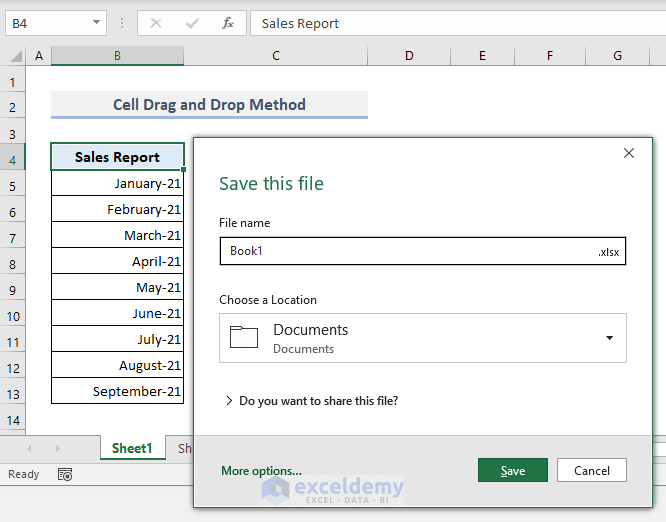The image size is (666, 522).
Task: Click the April-21 cell
Action: [x=118, y=261]
